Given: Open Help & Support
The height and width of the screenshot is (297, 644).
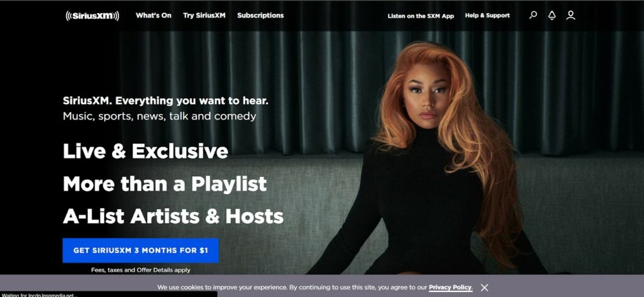Looking at the screenshot, I should tap(487, 15).
